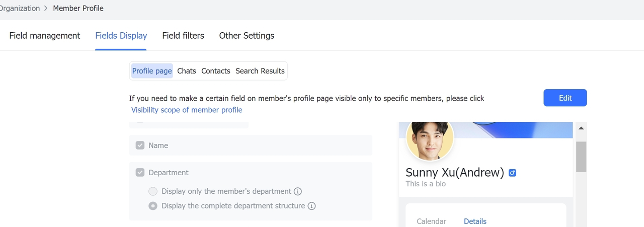The height and width of the screenshot is (227, 644).
Task: Click the Calendar tab in profile preview
Action: (431, 221)
